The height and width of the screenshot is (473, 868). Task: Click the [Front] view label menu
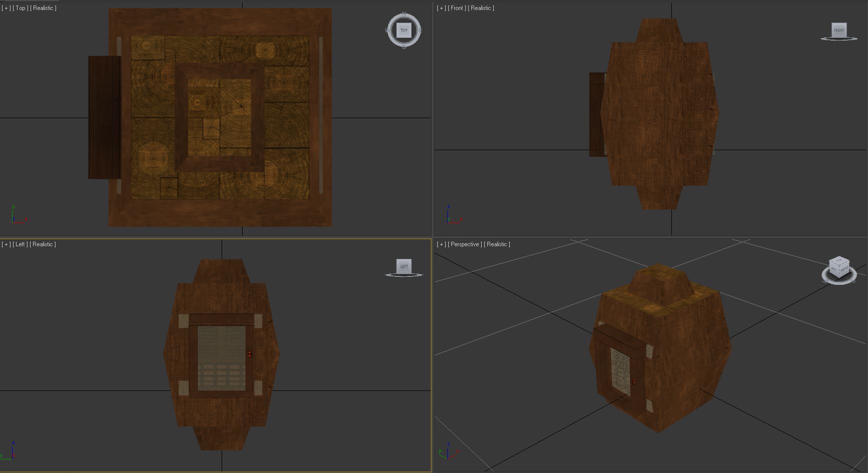(x=457, y=8)
